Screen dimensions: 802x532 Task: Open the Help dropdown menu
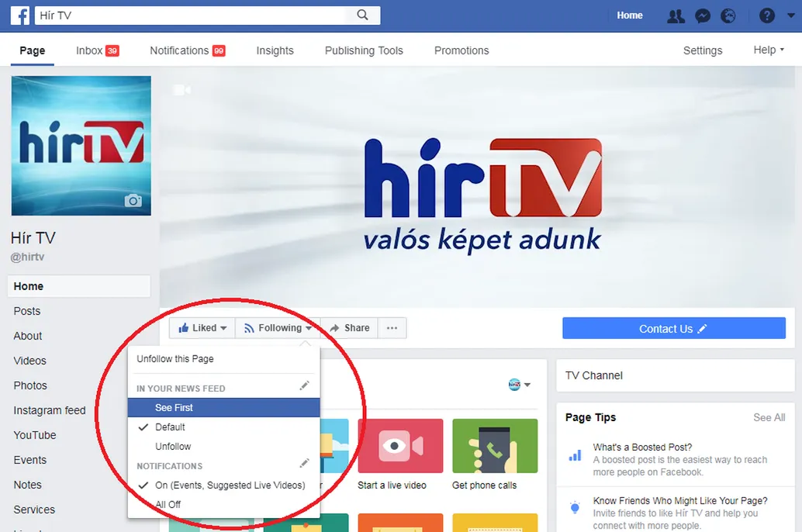click(768, 50)
